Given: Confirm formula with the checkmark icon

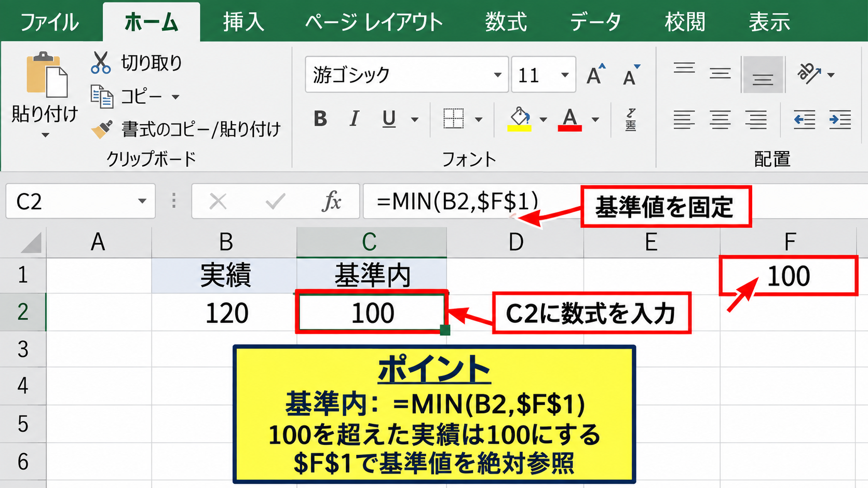Looking at the screenshot, I should (x=275, y=201).
